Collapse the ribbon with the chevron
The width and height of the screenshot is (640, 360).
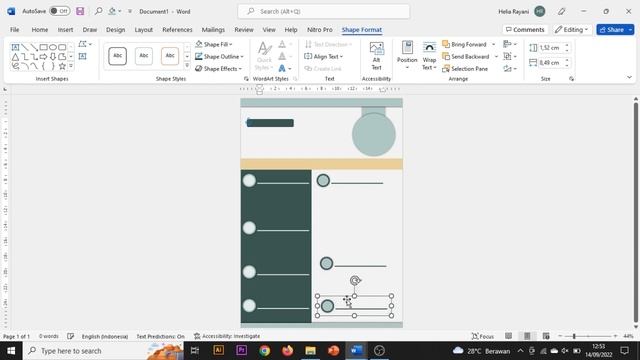pos(629,77)
